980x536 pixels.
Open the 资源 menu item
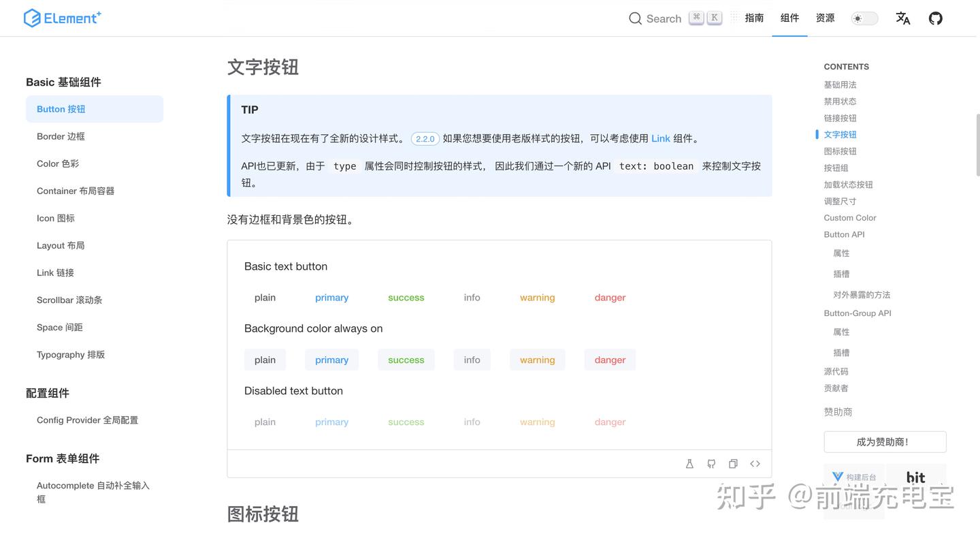pyautogui.click(x=825, y=18)
